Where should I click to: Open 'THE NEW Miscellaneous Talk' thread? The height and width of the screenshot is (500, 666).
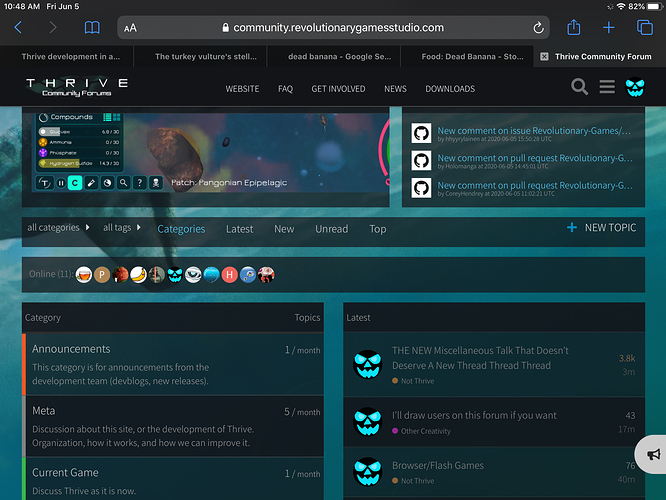click(x=480, y=358)
